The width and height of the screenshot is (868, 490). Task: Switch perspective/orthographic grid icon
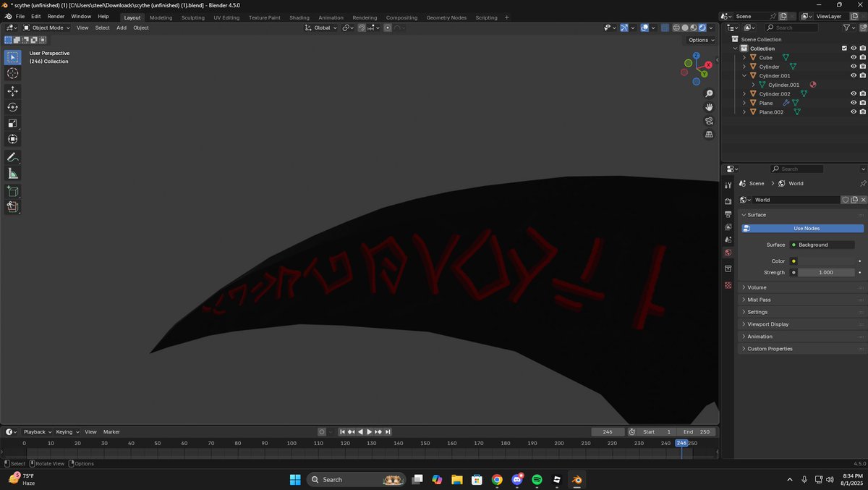point(709,135)
